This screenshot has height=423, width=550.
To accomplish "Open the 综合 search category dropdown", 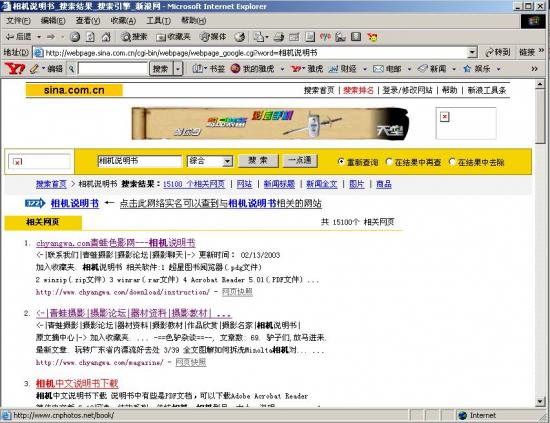I will coord(228,161).
